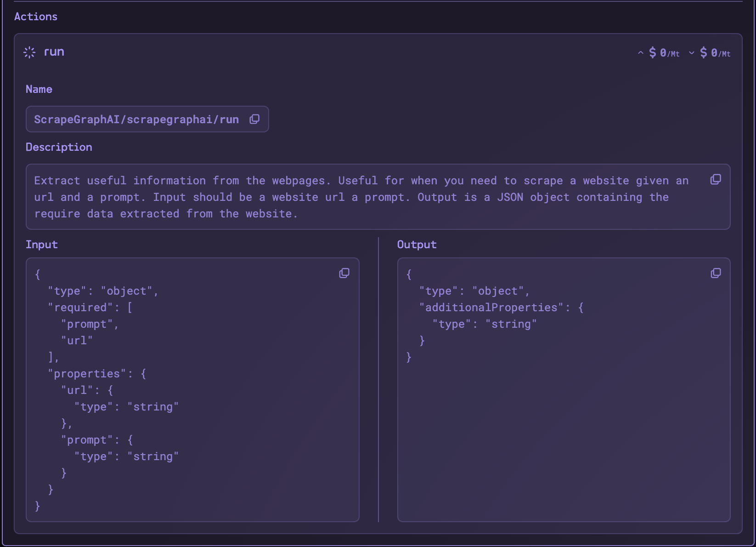Click "url": { property line in Input
The height and width of the screenshot is (547, 756).
point(87,390)
